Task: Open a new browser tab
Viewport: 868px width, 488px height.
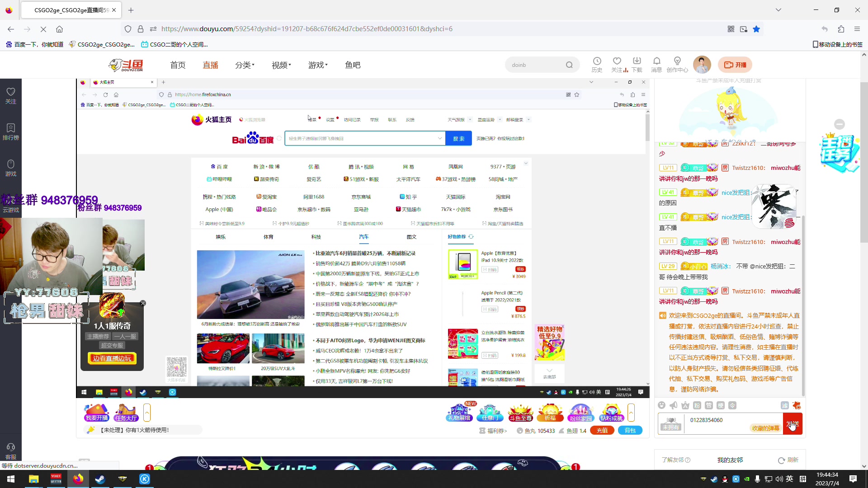Action: tap(131, 10)
